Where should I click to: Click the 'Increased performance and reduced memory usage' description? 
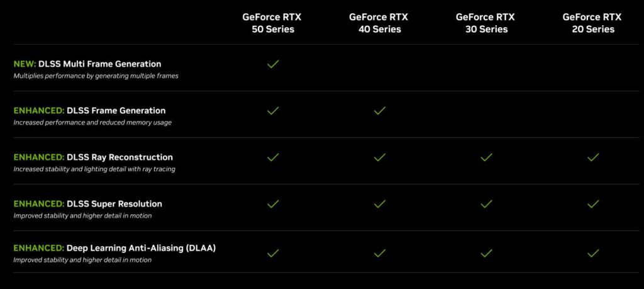pos(92,122)
